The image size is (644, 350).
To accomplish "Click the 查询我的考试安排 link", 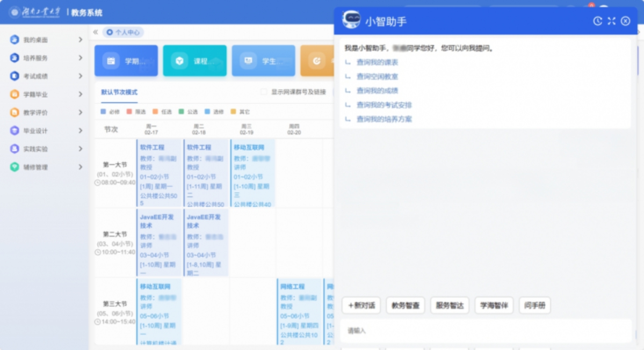I will tap(384, 105).
